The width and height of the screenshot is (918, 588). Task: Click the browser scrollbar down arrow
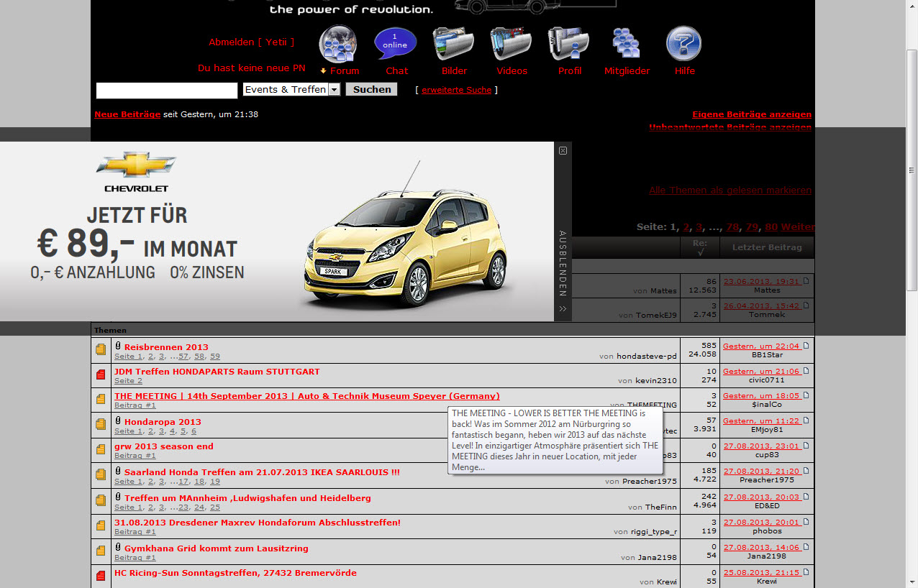(912, 581)
